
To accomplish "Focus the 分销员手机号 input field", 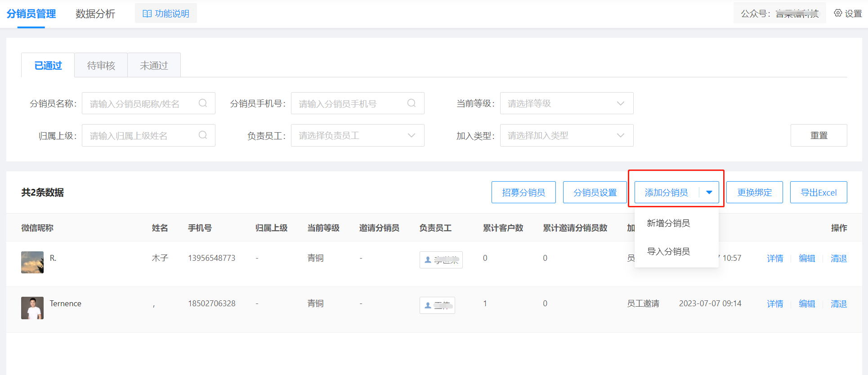I will coord(358,103).
